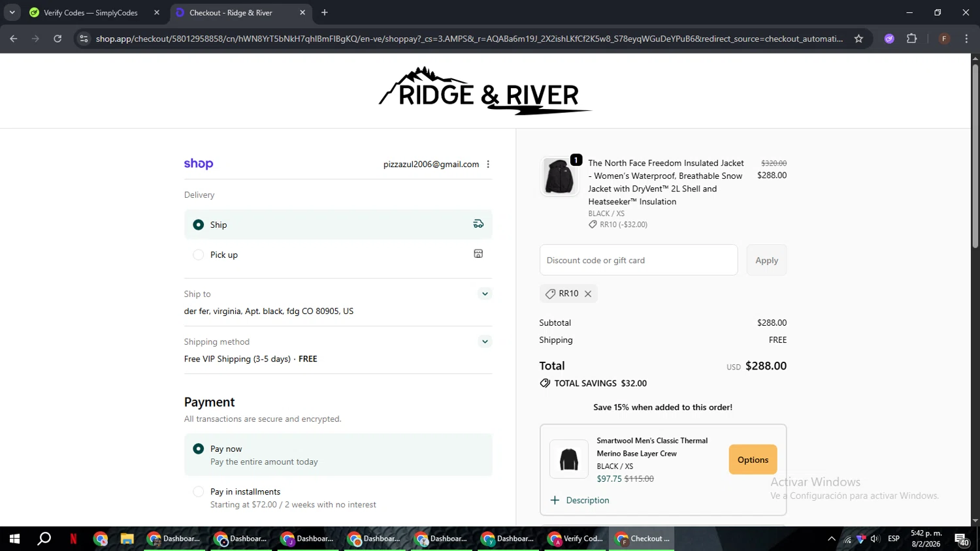Open File Explorer from the taskbar
This screenshot has height=551, width=980.
[127, 539]
